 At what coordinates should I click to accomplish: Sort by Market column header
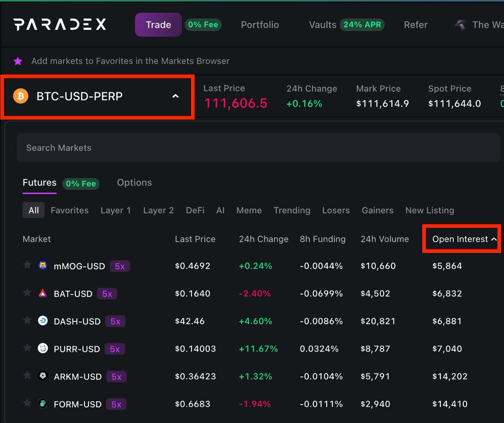(37, 239)
